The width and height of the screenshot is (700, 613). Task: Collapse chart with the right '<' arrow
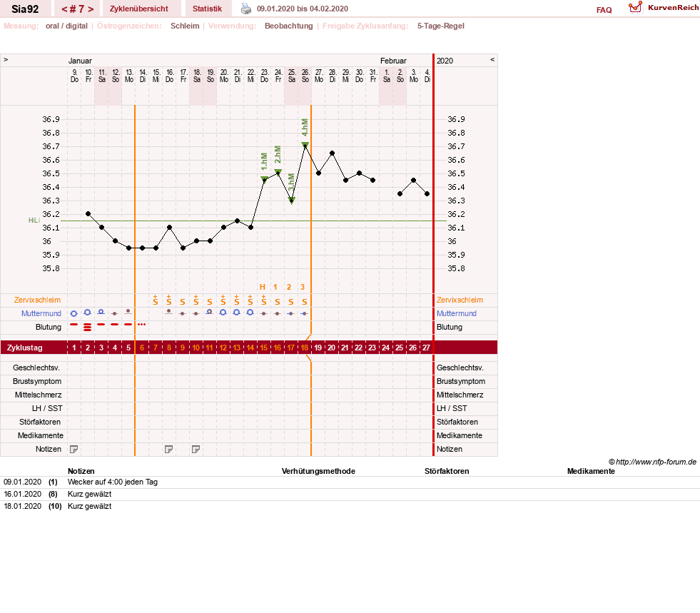pos(492,59)
